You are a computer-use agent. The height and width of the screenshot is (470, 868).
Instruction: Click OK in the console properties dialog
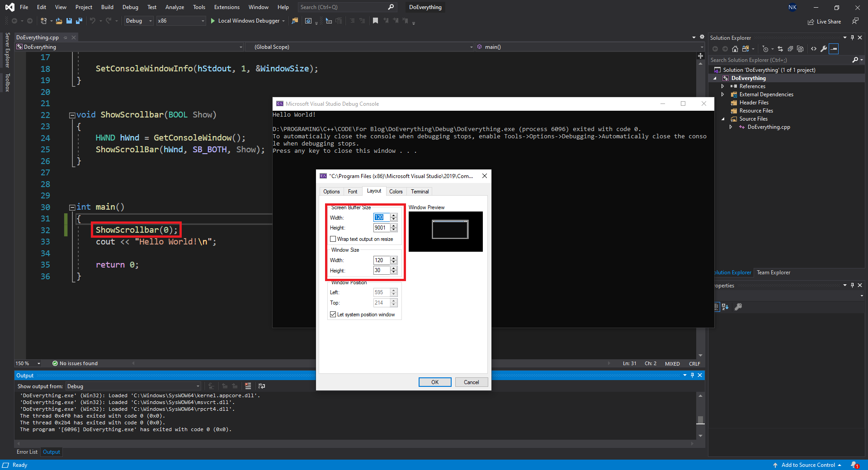pyautogui.click(x=434, y=382)
